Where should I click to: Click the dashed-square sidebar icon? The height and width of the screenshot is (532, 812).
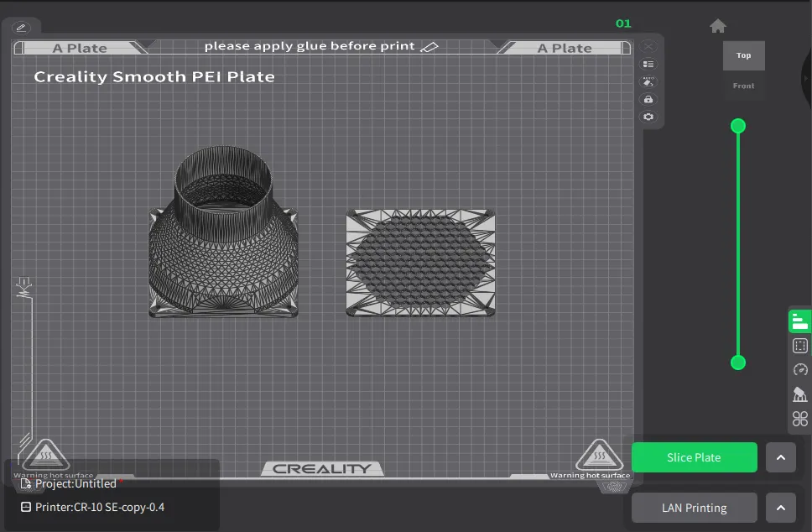pyautogui.click(x=800, y=346)
